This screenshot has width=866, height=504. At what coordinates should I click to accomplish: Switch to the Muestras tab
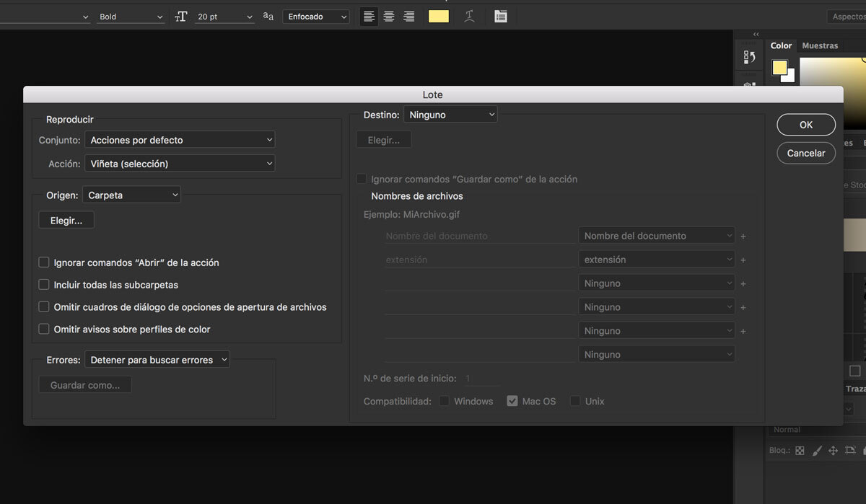(820, 45)
